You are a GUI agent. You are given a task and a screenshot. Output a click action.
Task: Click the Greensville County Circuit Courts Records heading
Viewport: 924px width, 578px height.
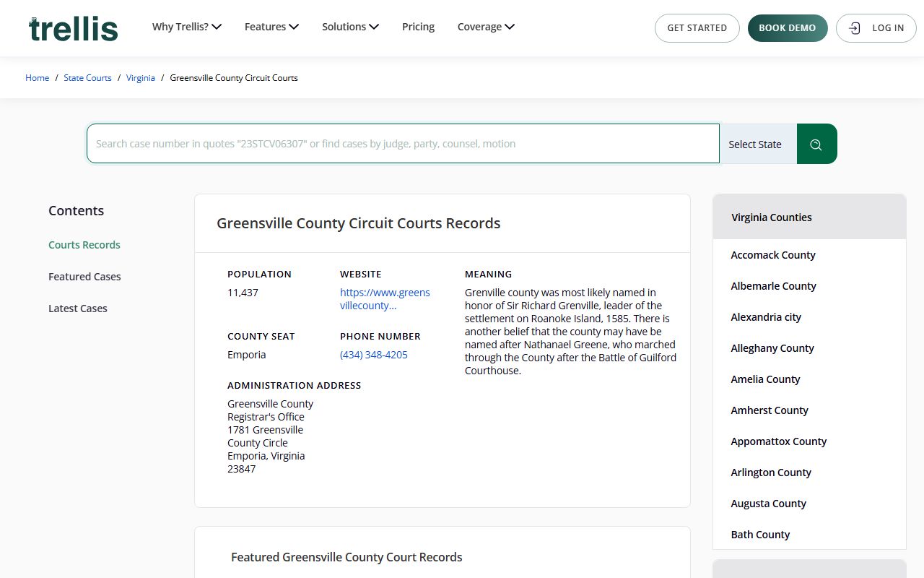click(x=359, y=223)
